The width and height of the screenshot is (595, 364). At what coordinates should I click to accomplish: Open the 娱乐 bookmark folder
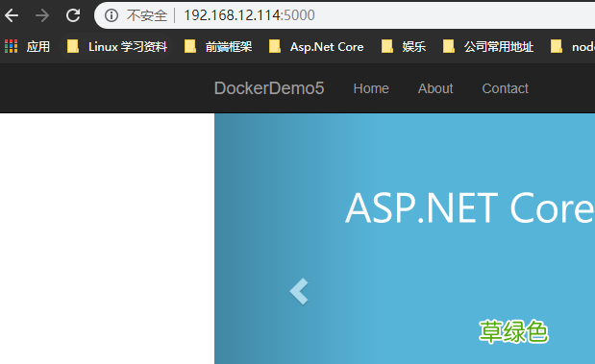pyautogui.click(x=404, y=47)
